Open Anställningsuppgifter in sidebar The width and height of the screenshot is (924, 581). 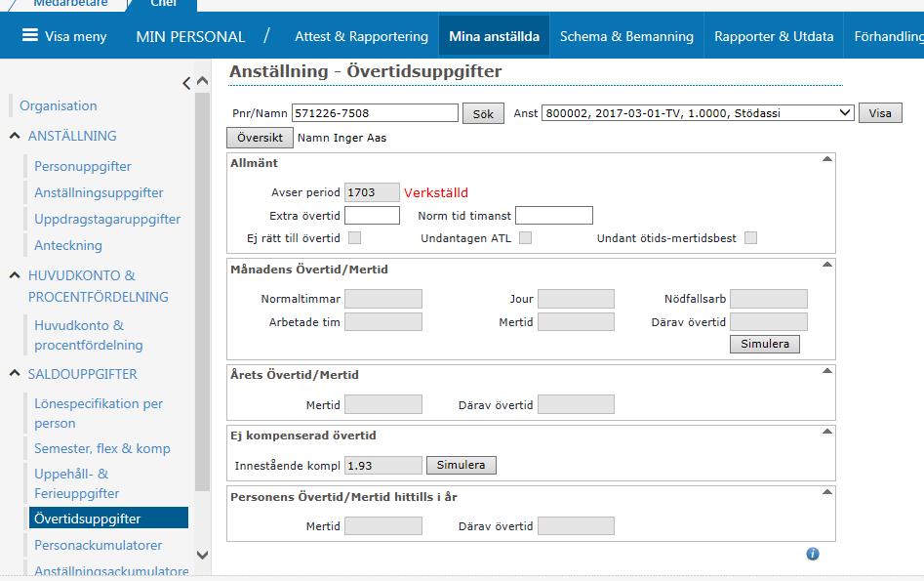pyautogui.click(x=99, y=192)
